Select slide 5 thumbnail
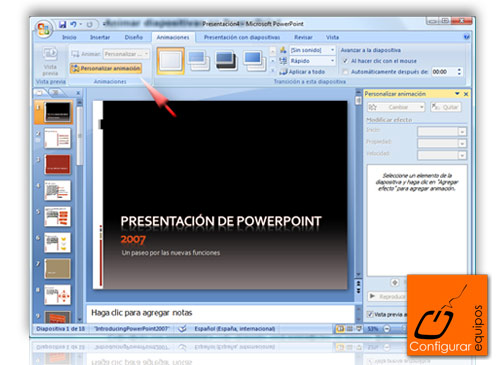The width and height of the screenshot is (500, 365). [57, 216]
